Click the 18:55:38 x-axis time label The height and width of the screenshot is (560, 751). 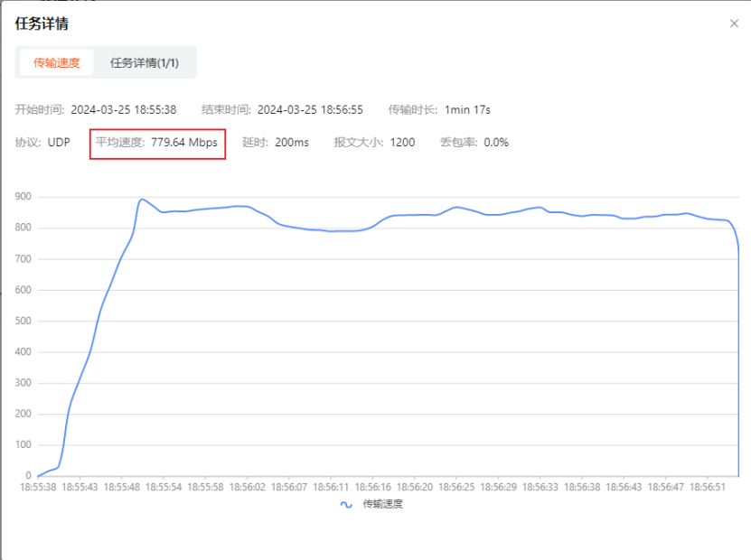(38, 486)
